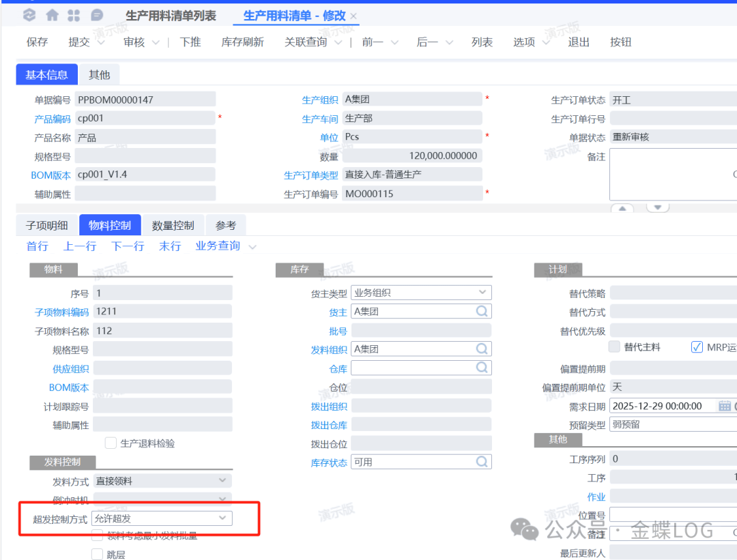Uncheck the MRP运算 checkbox
This screenshot has height=560, width=737.
(x=697, y=347)
